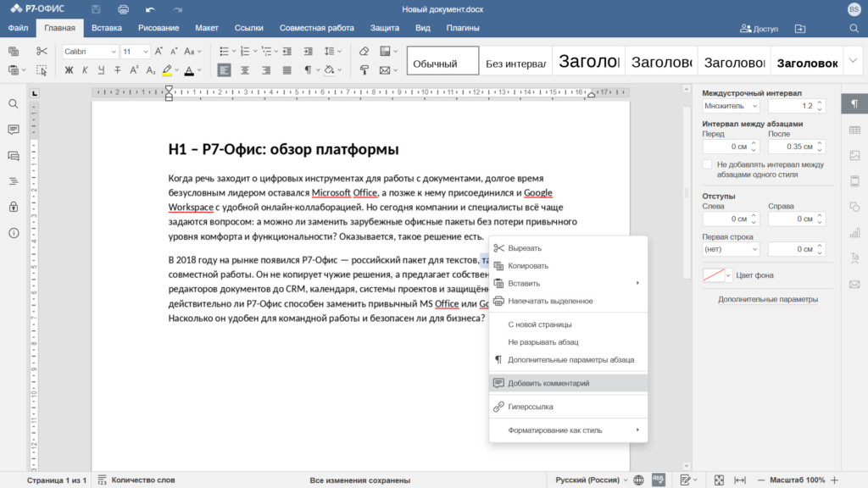Image resolution: width=868 pixels, height=488 pixels.
Task: Switch to the Совместная работа tab
Action: [317, 28]
